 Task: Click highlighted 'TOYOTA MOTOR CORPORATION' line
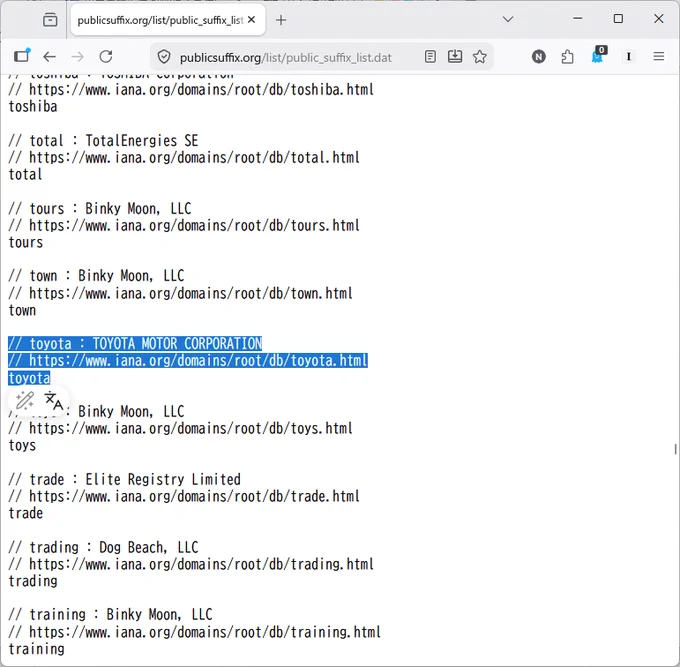[135, 343]
